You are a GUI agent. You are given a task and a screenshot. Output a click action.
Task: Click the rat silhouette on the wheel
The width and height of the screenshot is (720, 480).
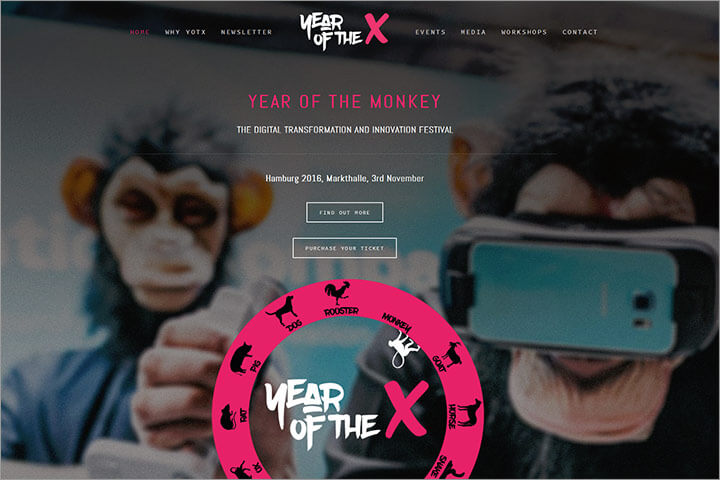tap(228, 417)
